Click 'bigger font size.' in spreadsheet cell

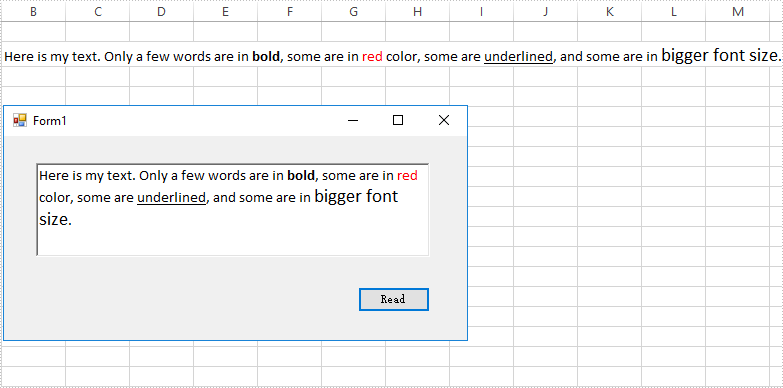point(721,55)
